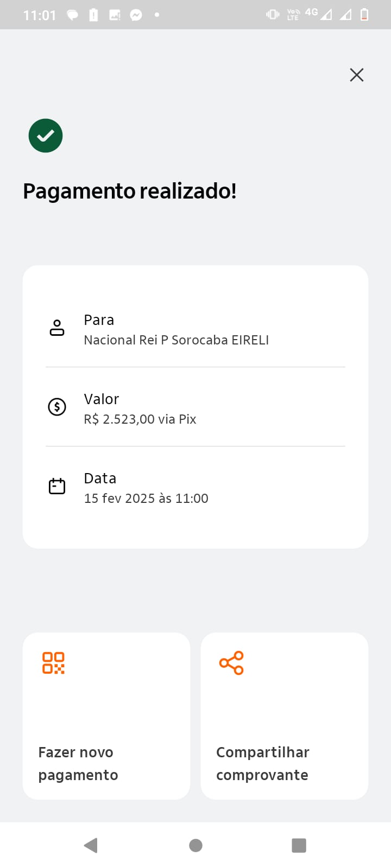Tap the amount R$ 2.523,00 via Pix
Image resolution: width=391 pixels, height=868 pixels.
coord(140,419)
